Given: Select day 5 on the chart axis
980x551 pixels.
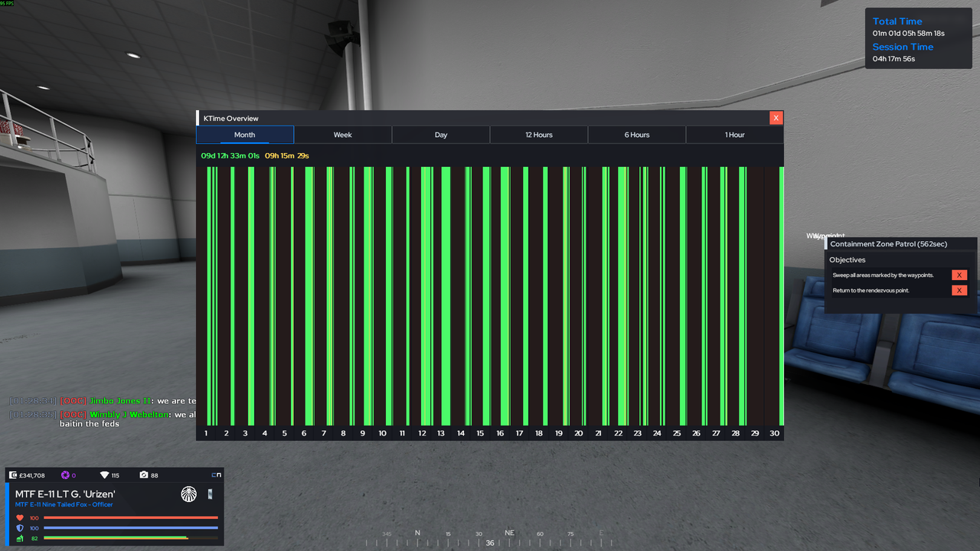Looking at the screenshot, I should [x=284, y=434].
